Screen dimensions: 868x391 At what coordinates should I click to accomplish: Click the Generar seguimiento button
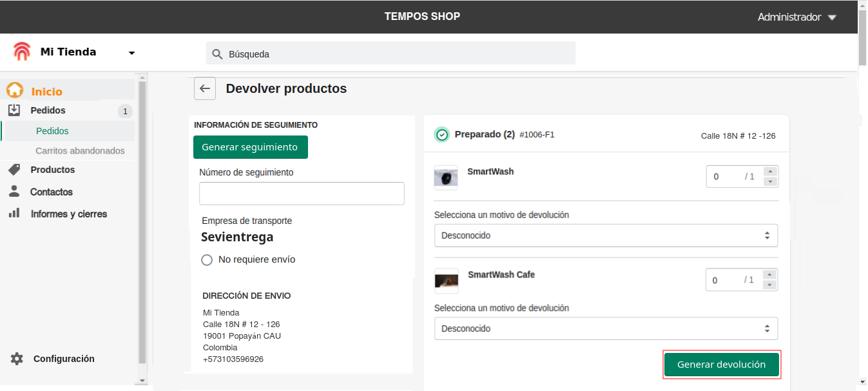click(x=250, y=147)
